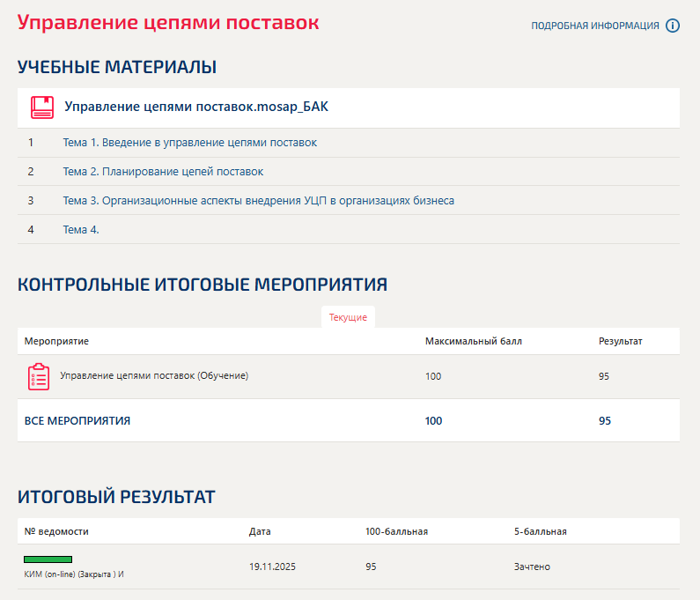Click row number 3 in the topics list
Viewport: 700px width, 600px height.
click(x=30, y=201)
